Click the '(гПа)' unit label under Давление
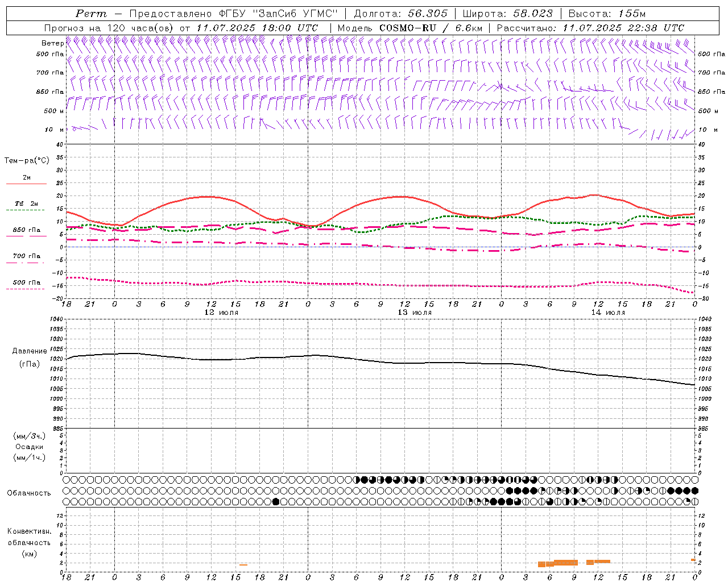The height and width of the screenshot is (582, 728). (x=30, y=364)
